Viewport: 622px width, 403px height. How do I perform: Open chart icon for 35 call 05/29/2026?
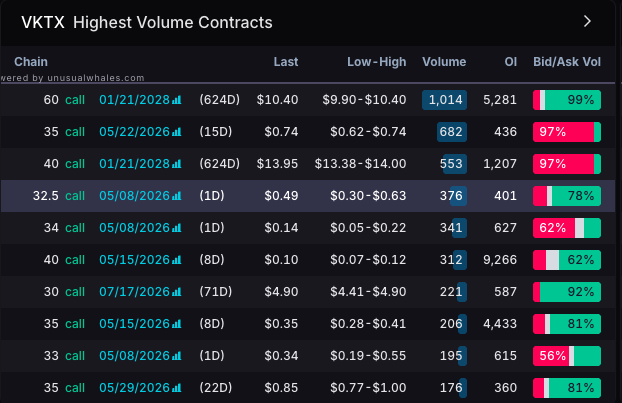[177, 388]
